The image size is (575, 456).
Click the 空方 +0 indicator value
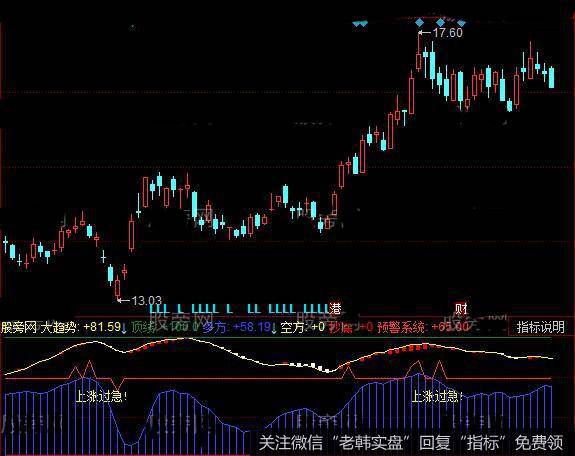click(x=303, y=327)
